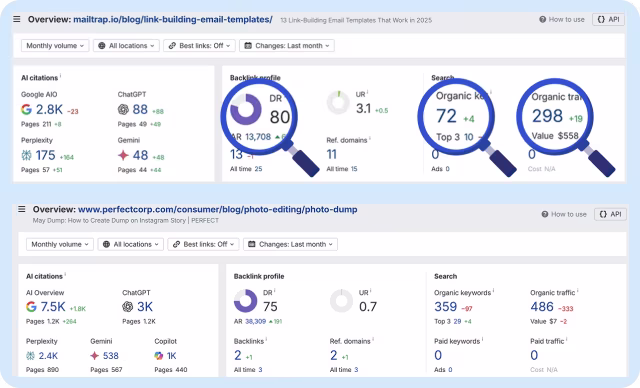Screen dimensions: 640x388
Task: Click API button in perfectcorp panel
Action: tap(610, 214)
